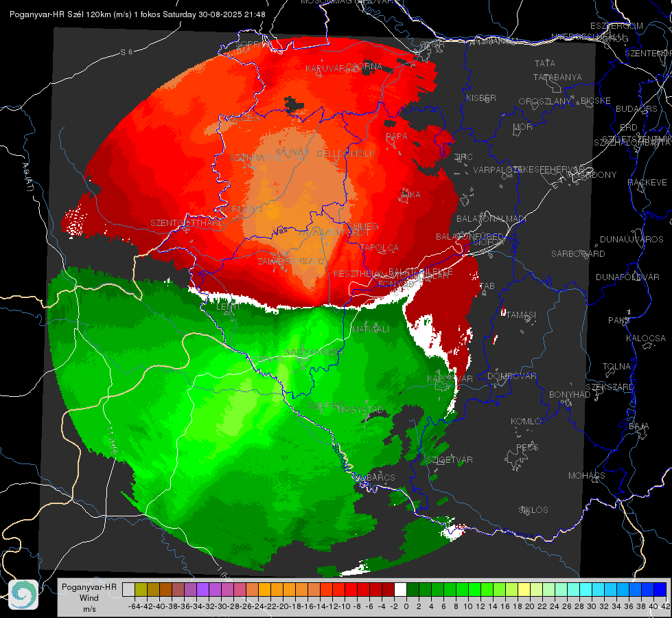The image size is (672, 618).
Task: Click the SARBOGARD city label
Action: coord(578,254)
